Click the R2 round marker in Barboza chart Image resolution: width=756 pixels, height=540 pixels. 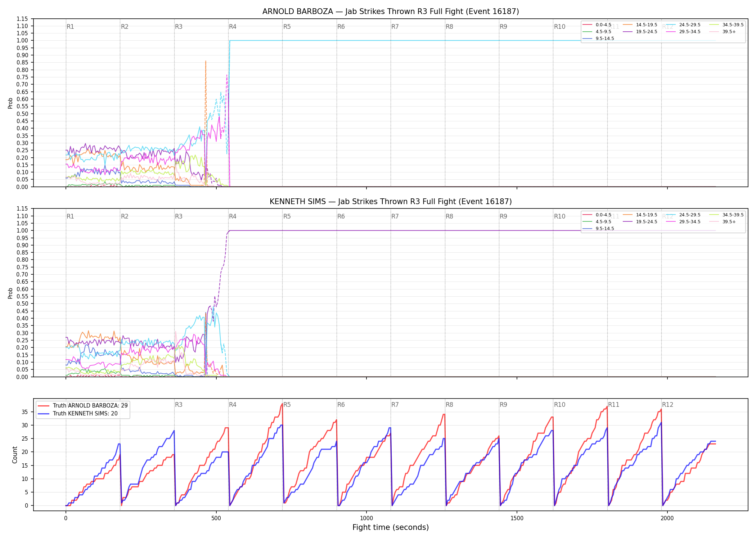click(125, 27)
